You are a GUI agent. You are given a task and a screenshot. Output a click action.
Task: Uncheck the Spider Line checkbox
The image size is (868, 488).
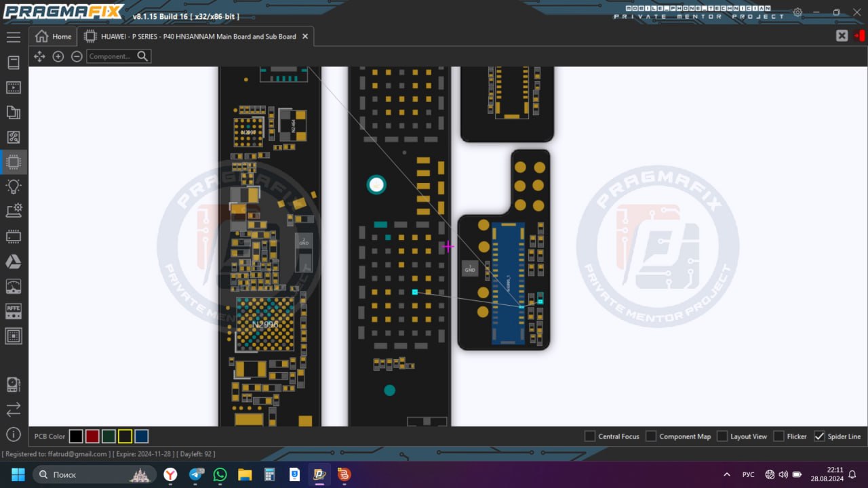coord(819,436)
